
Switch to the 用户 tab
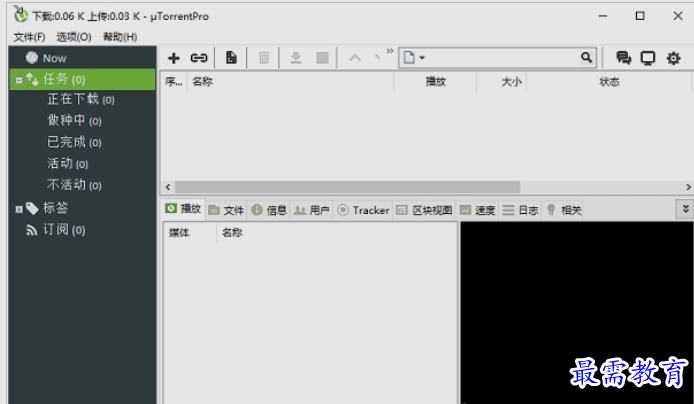tap(312, 210)
